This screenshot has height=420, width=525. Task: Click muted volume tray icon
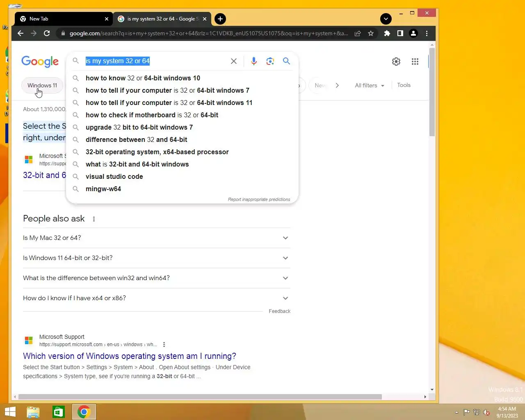point(486,412)
